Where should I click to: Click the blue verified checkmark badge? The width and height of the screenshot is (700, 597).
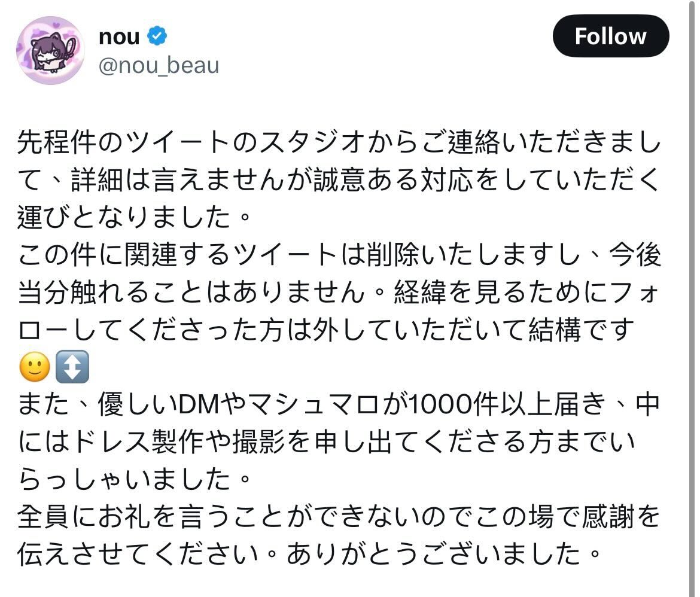157,36
